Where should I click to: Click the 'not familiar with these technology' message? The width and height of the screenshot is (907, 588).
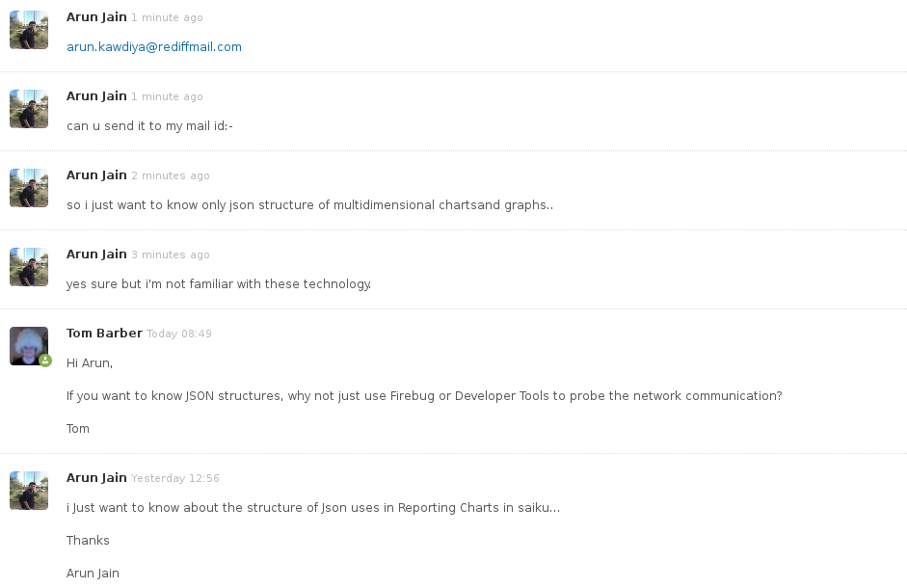219,284
